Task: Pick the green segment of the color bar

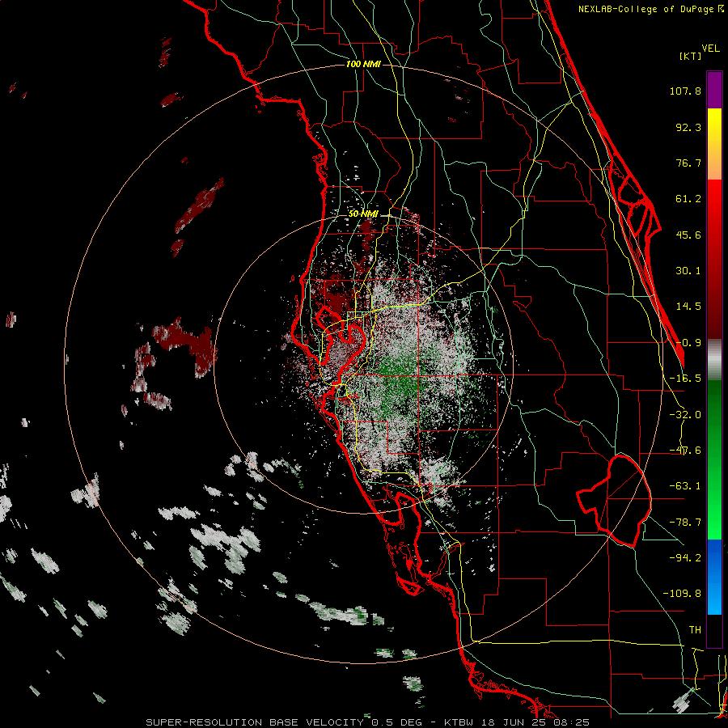Action: coord(714,459)
